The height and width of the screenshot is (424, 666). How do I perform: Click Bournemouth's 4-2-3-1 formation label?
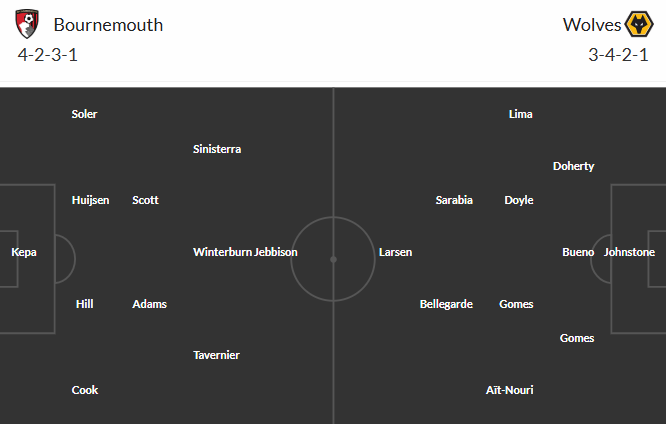(x=48, y=55)
